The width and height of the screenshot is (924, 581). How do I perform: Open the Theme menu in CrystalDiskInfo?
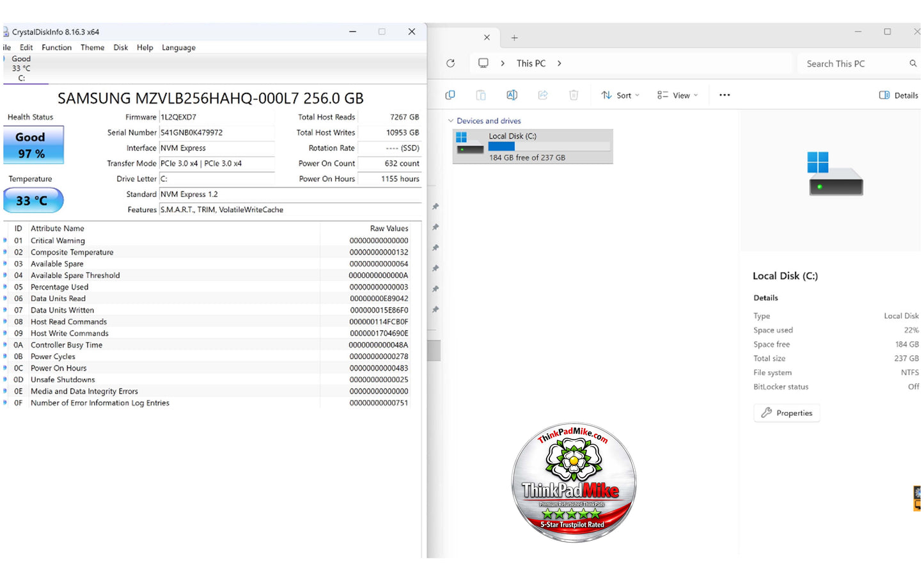click(x=93, y=47)
